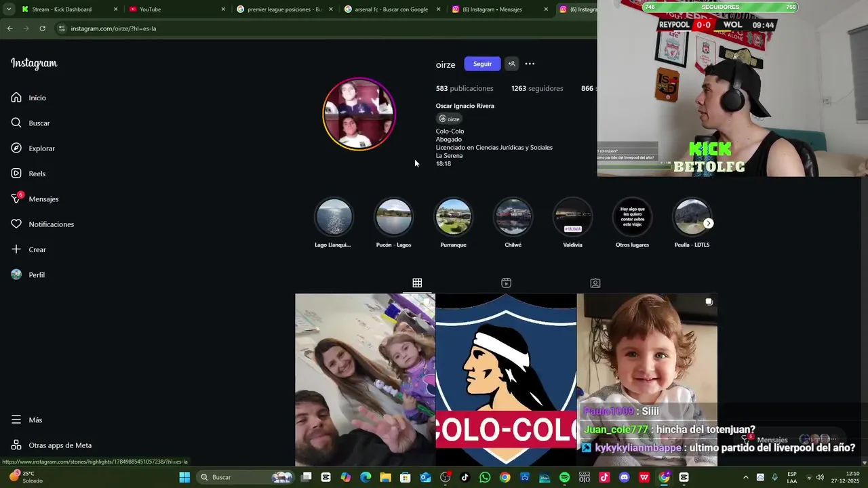Switch to the arsenal fc - Buscar con Google tab

pos(391,9)
